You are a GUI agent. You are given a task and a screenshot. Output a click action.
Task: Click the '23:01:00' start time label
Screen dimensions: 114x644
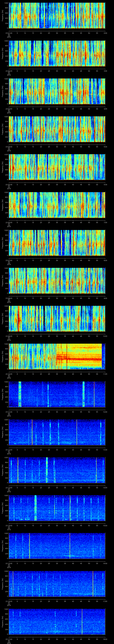(9, 33)
